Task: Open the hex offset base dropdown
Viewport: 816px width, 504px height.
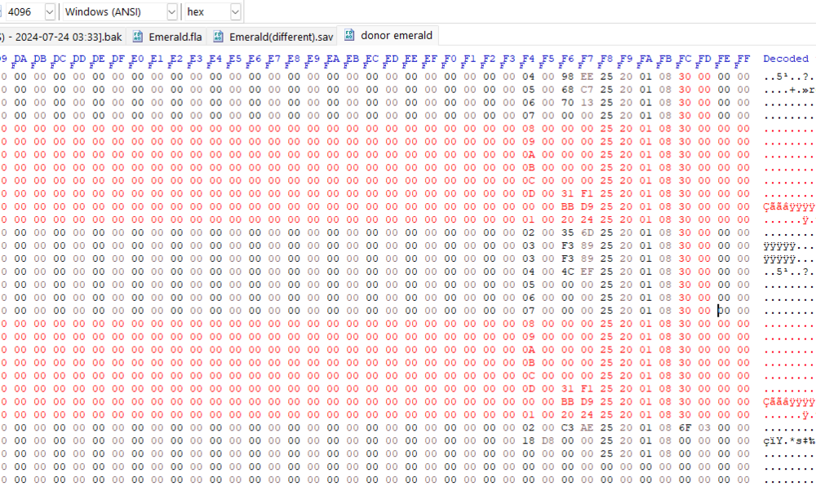Action: (235, 12)
